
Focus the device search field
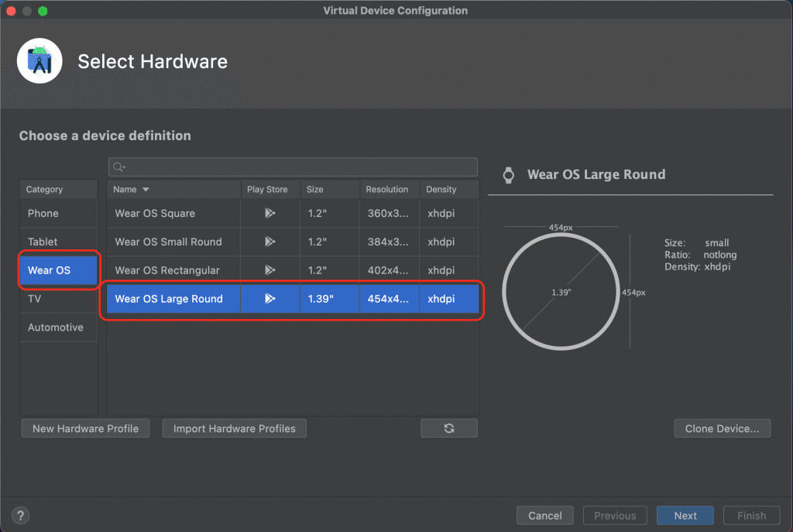pos(293,167)
